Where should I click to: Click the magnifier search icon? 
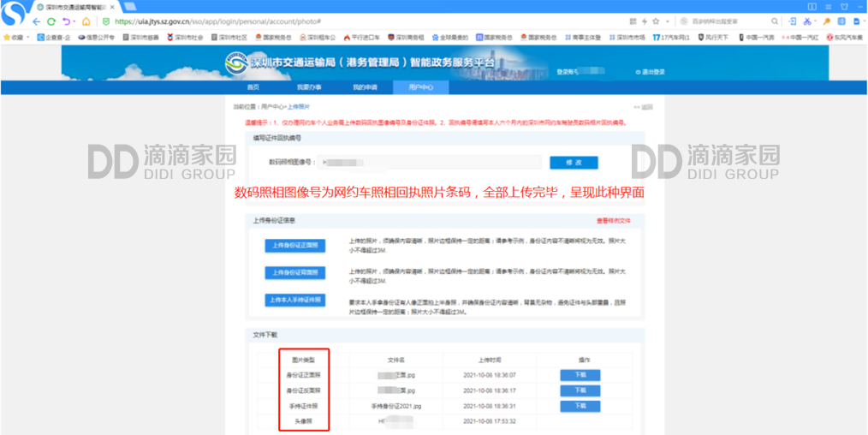coord(775,21)
